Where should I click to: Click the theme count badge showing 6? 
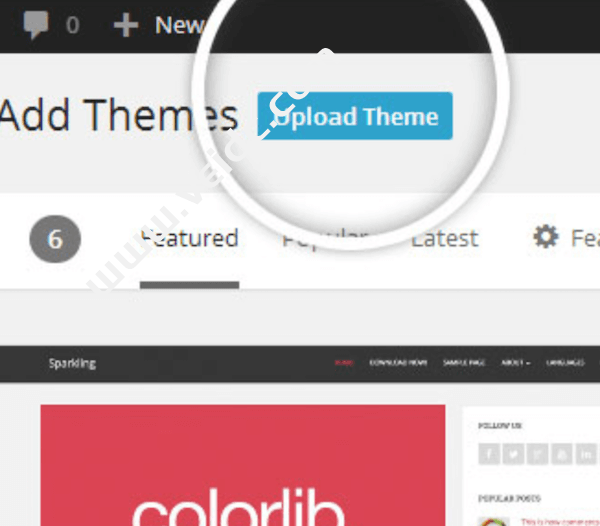tap(55, 239)
